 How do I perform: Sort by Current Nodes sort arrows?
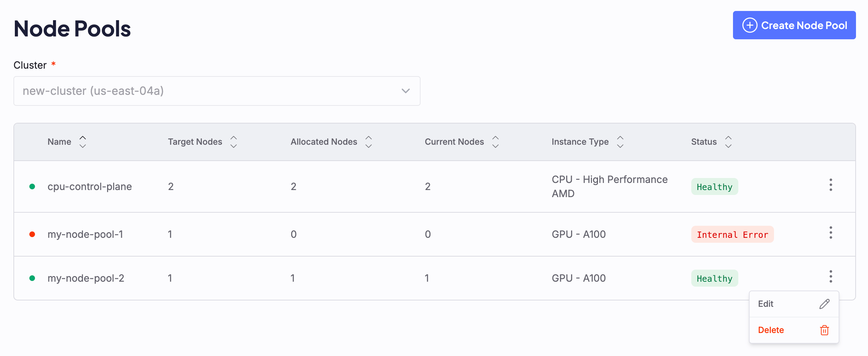[x=495, y=142]
